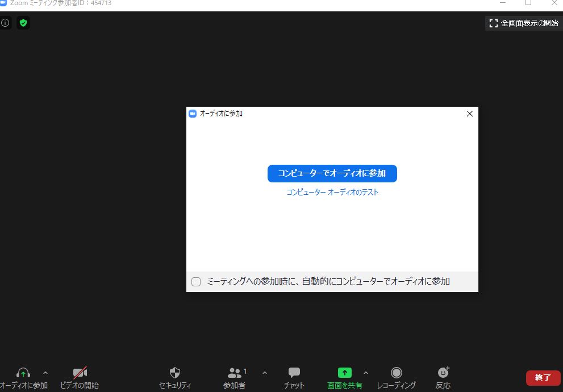This screenshot has width=563, height=392.
Task: Open the Reactions emoji menu
Action: [x=443, y=373]
